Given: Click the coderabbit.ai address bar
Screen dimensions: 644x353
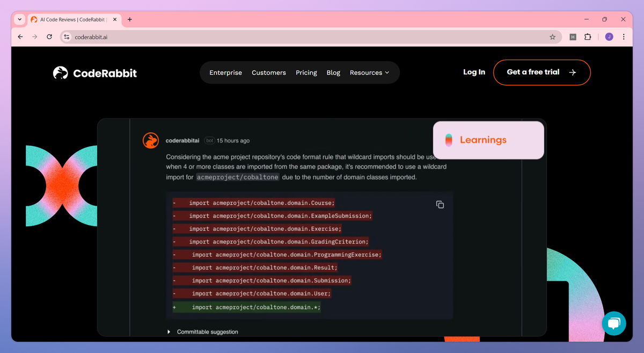Looking at the screenshot, I should 311,37.
